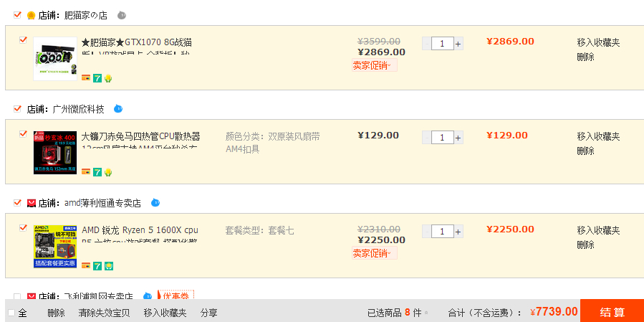This screenshot has height=322, width=644.
Task: Click the gold shop badge beside 肥猫家の店
Action: pos(32,15)
